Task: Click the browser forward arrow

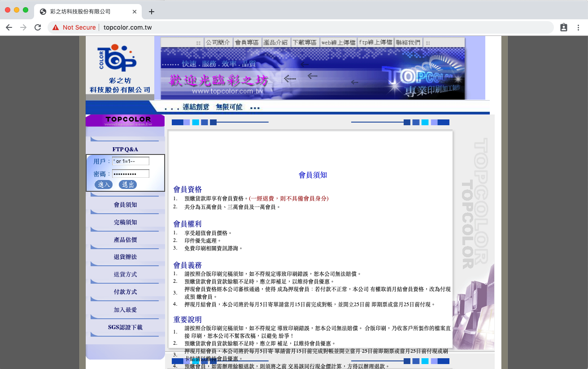Action: (23, 27)
